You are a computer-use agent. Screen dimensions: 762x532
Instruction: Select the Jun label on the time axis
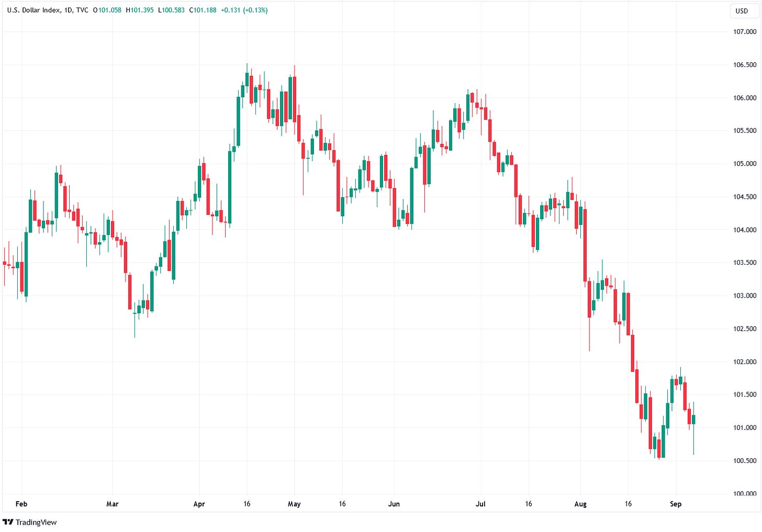(394, 504)
